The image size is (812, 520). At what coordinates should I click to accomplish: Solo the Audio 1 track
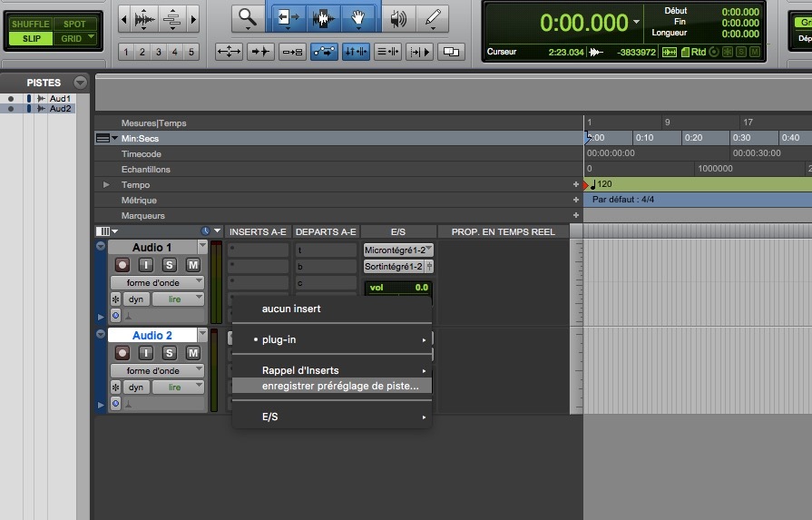170,265
